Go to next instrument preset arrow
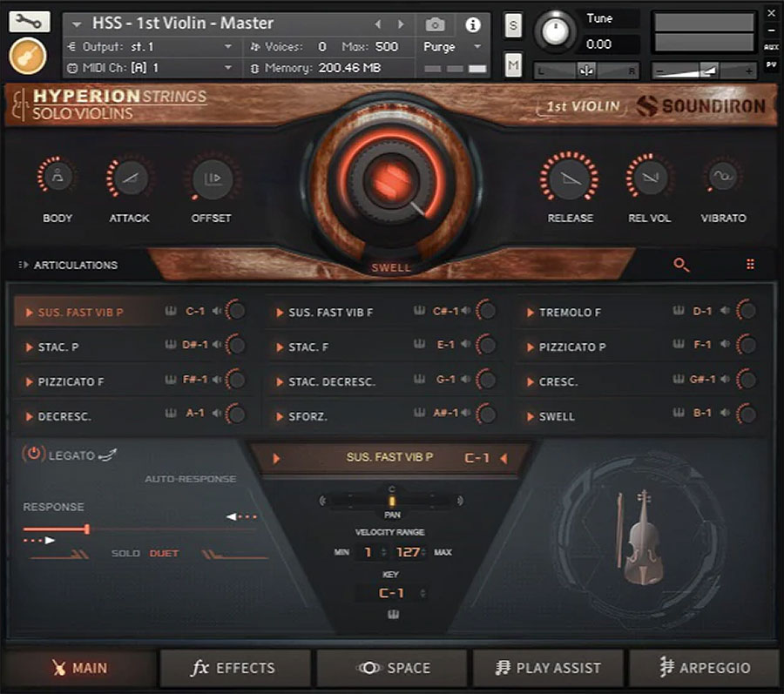The width and height of the screenshot is (784, 694). coord(401,24)
